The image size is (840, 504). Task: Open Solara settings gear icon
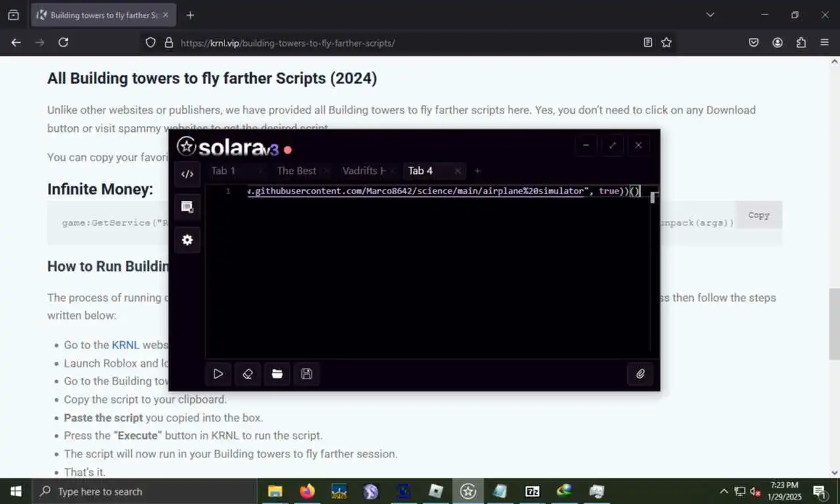[187, 240]
